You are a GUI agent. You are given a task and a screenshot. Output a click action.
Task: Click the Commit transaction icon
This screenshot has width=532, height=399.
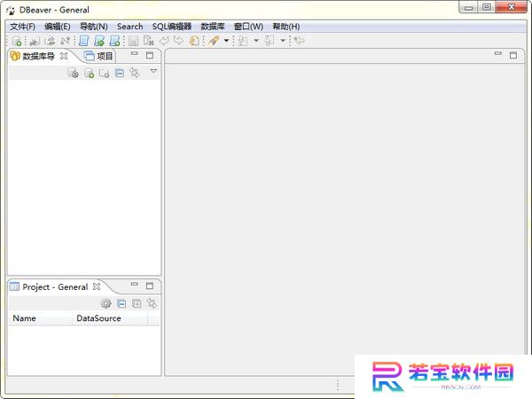[164, 41]
